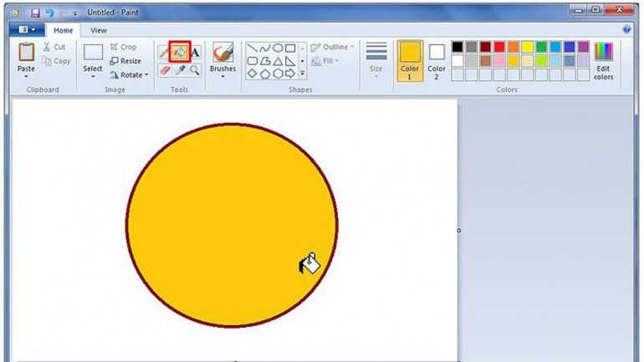Choose the Right arrow shape

pyautogui.click(x=290, y=74)
